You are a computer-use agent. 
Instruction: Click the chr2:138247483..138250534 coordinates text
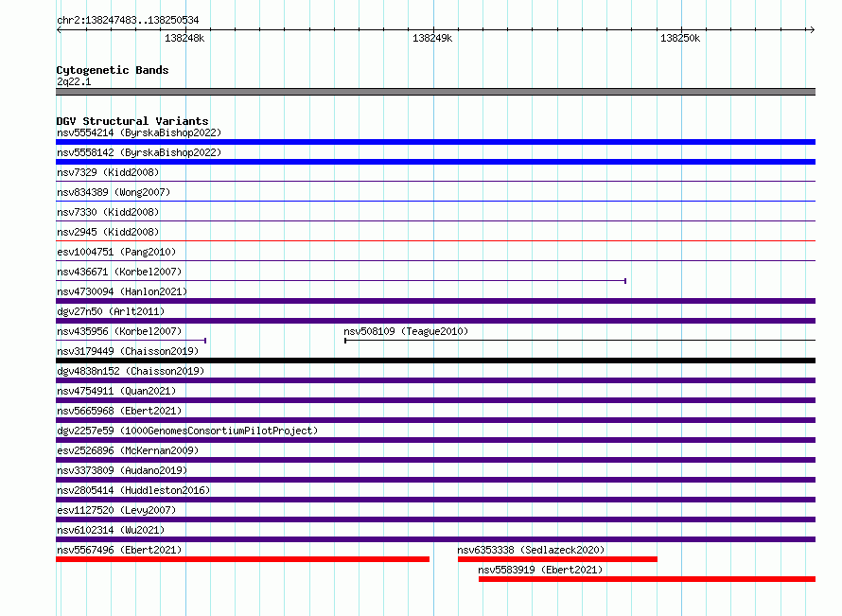[128, 21]
